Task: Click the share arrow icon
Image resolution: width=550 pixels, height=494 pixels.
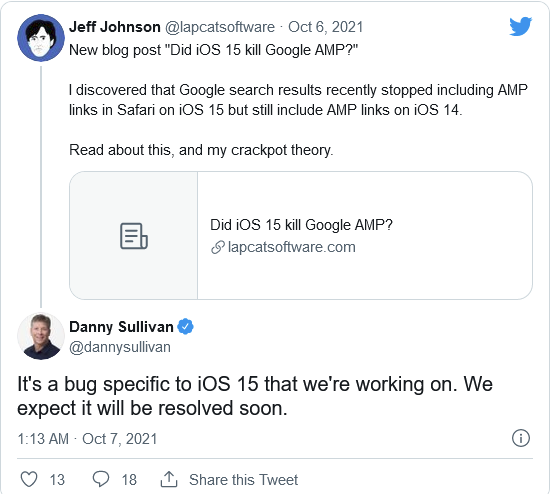Action: [169, 479]
